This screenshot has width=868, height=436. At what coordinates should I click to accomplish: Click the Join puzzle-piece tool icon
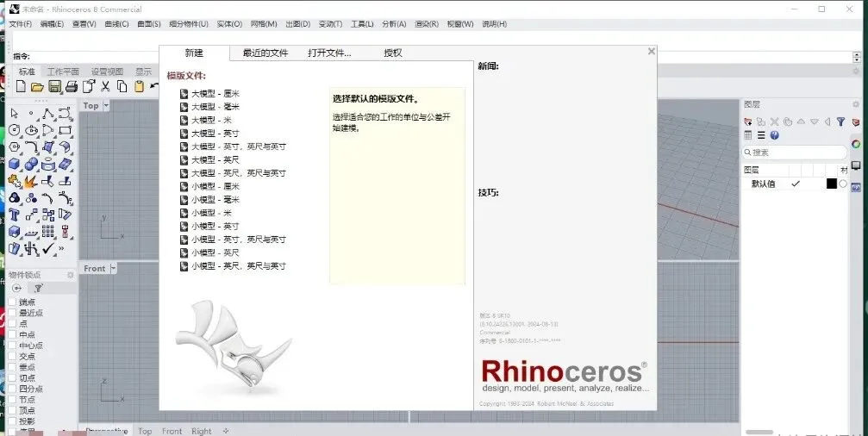(15, 181)
